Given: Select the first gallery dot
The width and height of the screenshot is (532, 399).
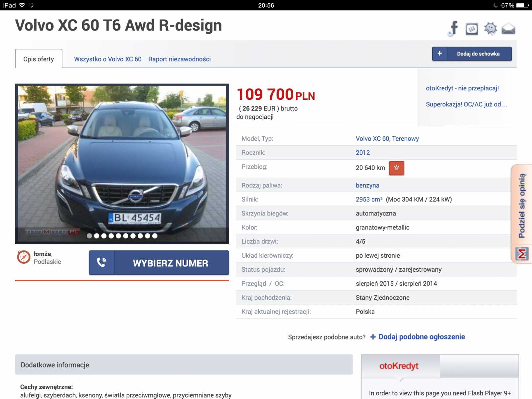Looking at the screenshot, I should point(89,236).
